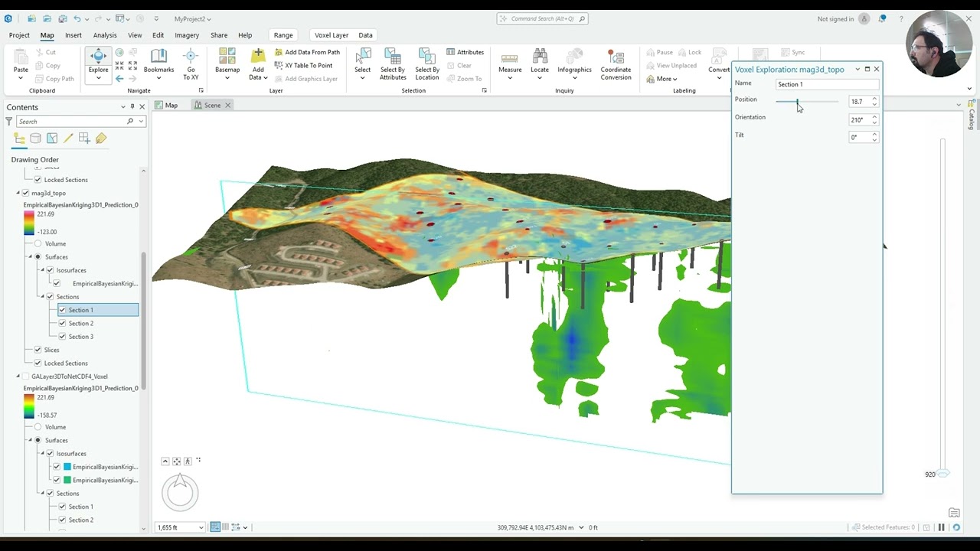Go to the previous extent arrow

(119, 78)
